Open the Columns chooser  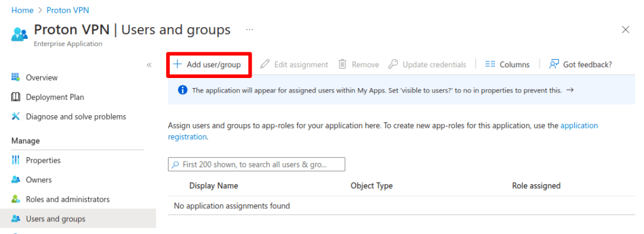[x=508, y=64]
